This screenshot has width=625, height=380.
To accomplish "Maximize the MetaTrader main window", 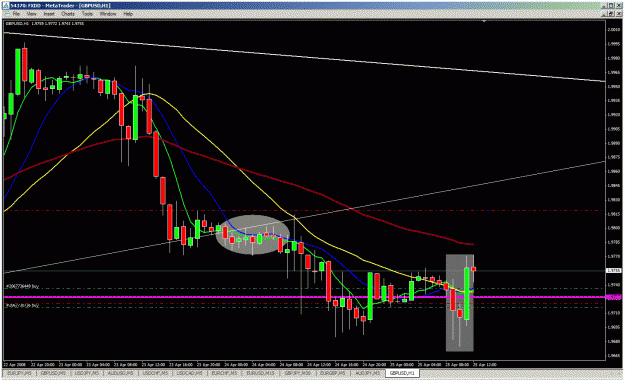I will coord(611,5).
